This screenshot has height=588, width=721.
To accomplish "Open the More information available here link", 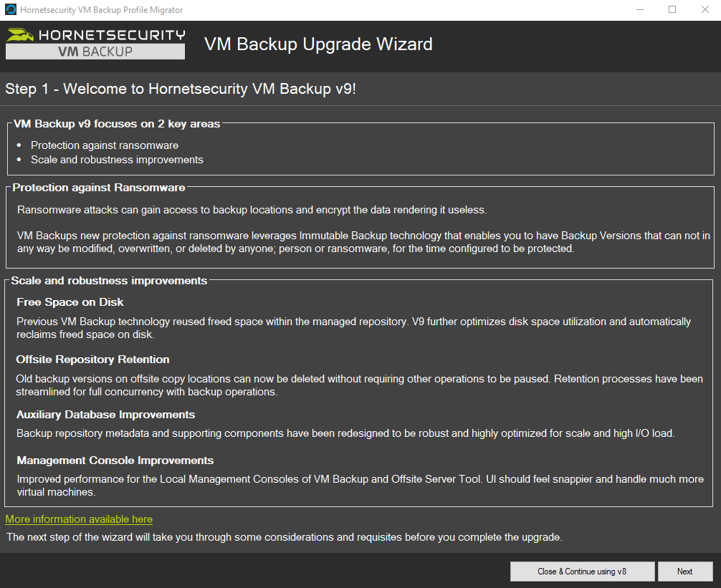I will [79, 519].
